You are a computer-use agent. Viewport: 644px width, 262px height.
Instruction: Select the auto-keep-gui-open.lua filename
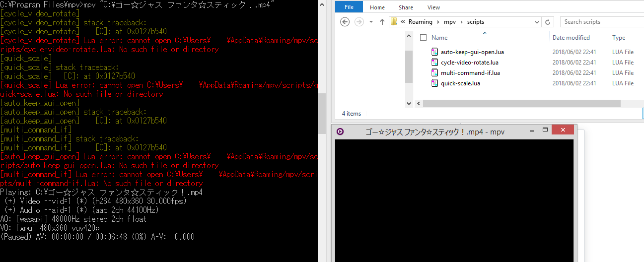click(x=472, y=52)
